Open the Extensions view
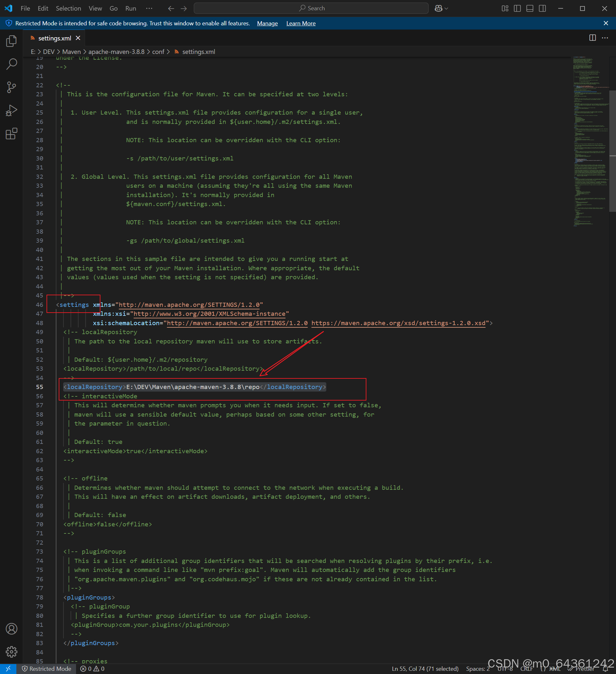Image resolution: width=616 pixels, height=674 pixels. (x=11, y=134)
